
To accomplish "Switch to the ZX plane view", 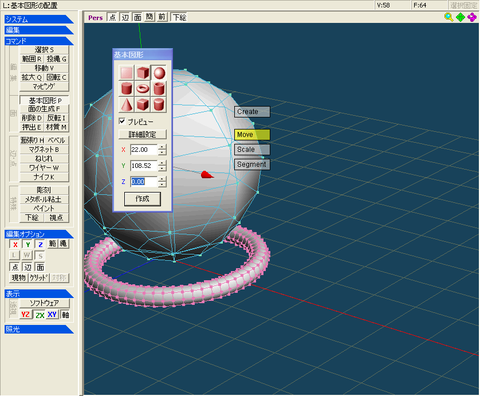I will [x=40, y=315].
